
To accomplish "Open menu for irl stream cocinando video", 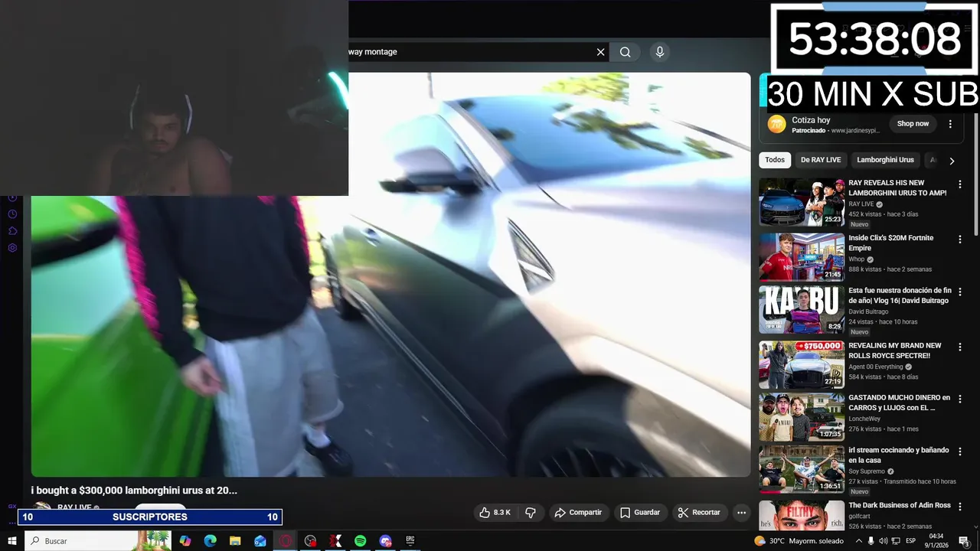I will (960, 452).
